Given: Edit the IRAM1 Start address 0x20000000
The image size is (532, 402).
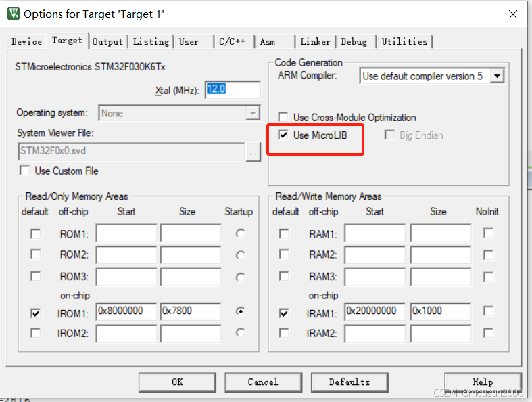Looking at the screenshot, I should (375, 311).
